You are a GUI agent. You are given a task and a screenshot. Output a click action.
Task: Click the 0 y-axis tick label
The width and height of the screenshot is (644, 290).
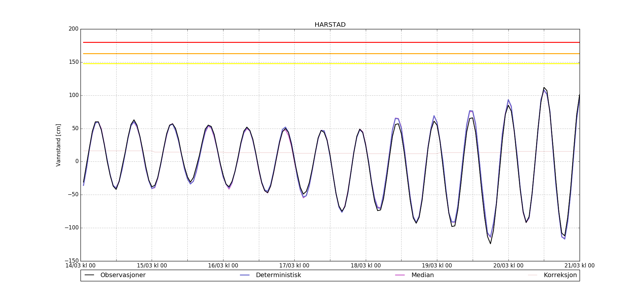[77, 161]
